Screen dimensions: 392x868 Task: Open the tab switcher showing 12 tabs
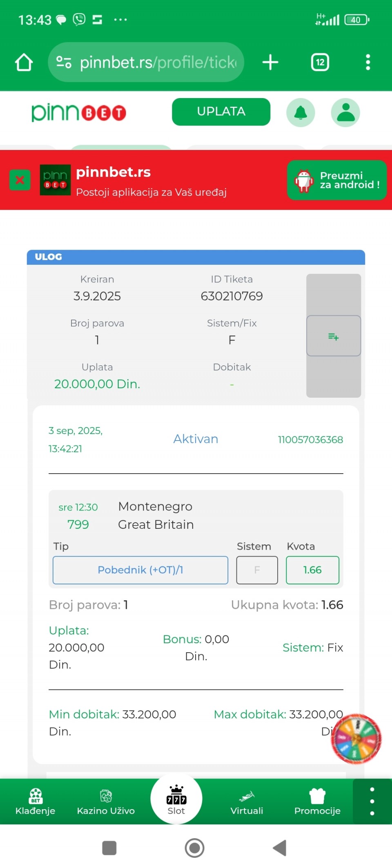pyautogui.click(x=320, y=63)
